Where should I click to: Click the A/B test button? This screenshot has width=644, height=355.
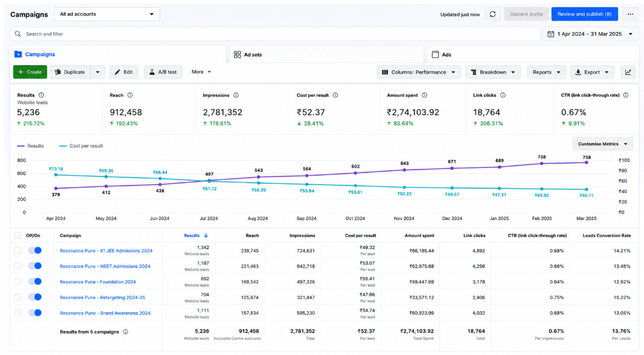163,72
